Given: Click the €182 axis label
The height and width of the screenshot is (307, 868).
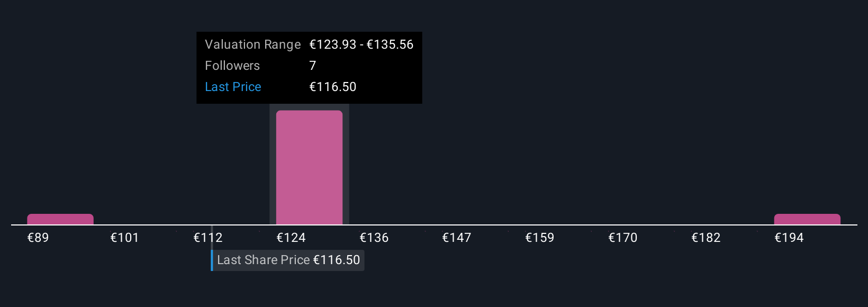Looking at the screenshot, I should tap(706, 238).
